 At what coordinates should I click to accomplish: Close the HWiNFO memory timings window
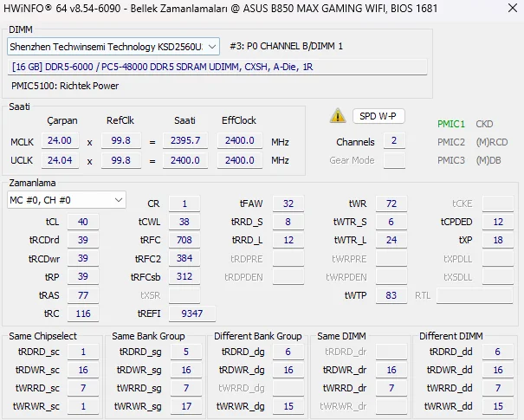click(512, 8)
